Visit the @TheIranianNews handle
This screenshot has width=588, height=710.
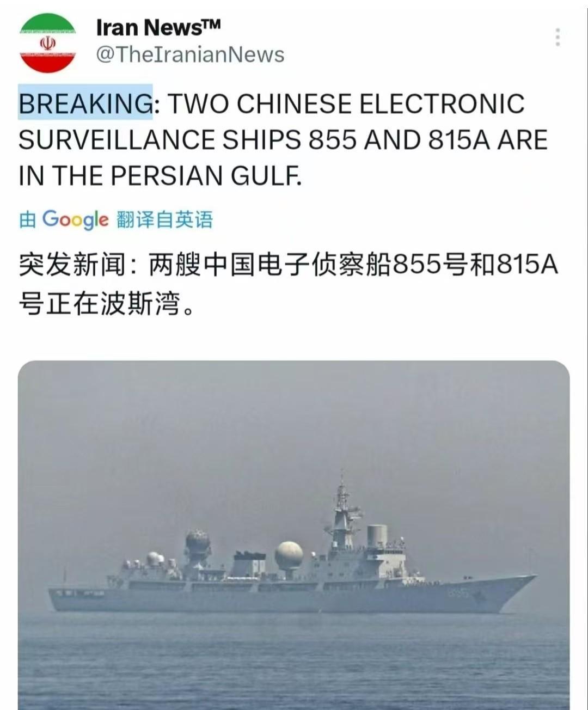coord(190,54)
